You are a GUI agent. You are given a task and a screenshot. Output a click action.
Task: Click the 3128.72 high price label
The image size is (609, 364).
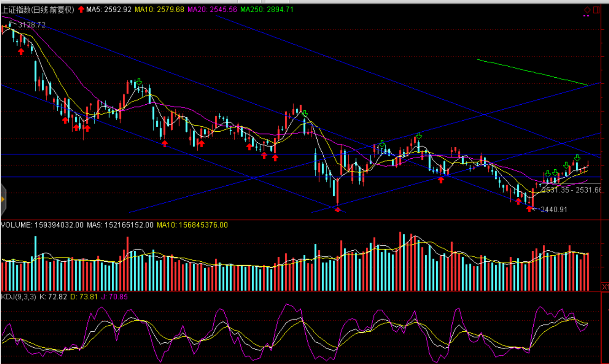(x=32, y=25)
